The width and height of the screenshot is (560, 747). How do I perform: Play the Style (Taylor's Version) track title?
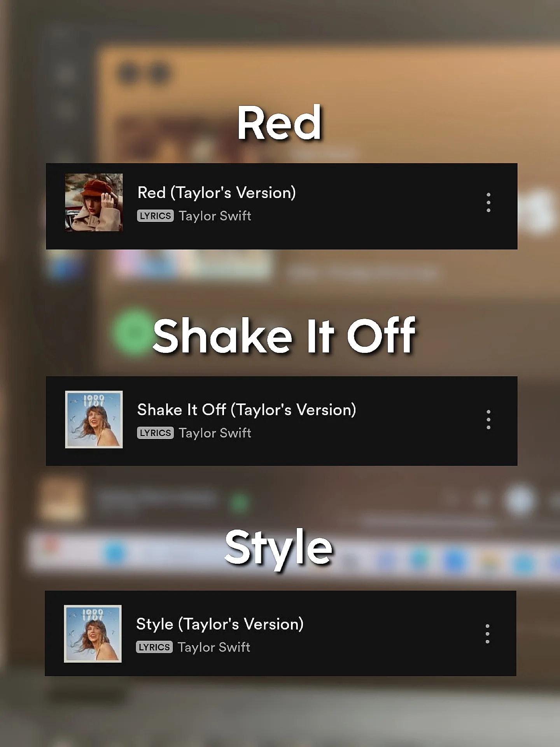click(220, 624)
